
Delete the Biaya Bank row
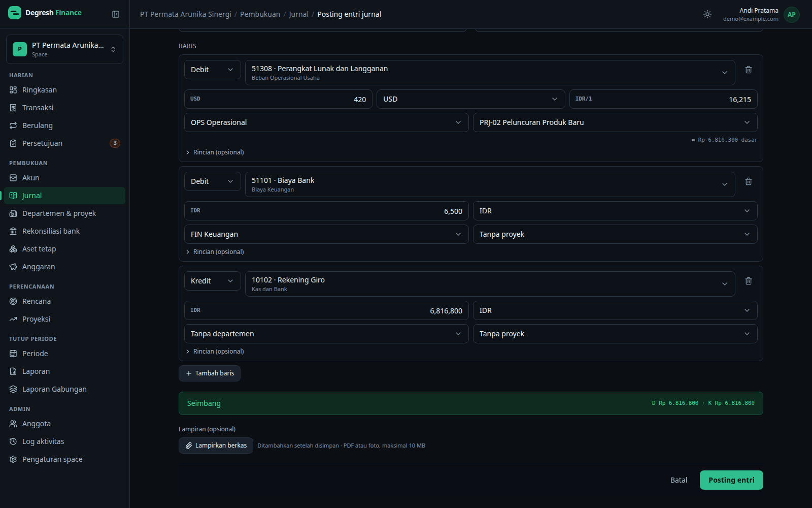click(749, 181)
